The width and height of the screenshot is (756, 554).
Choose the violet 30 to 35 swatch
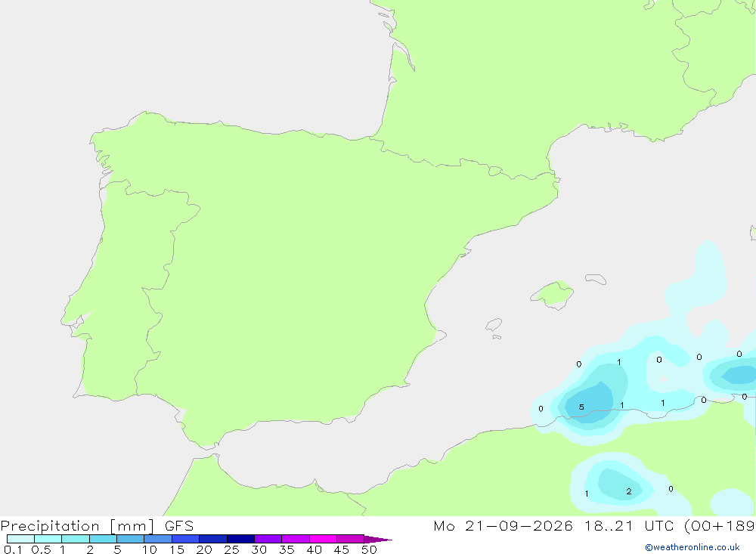268,539
